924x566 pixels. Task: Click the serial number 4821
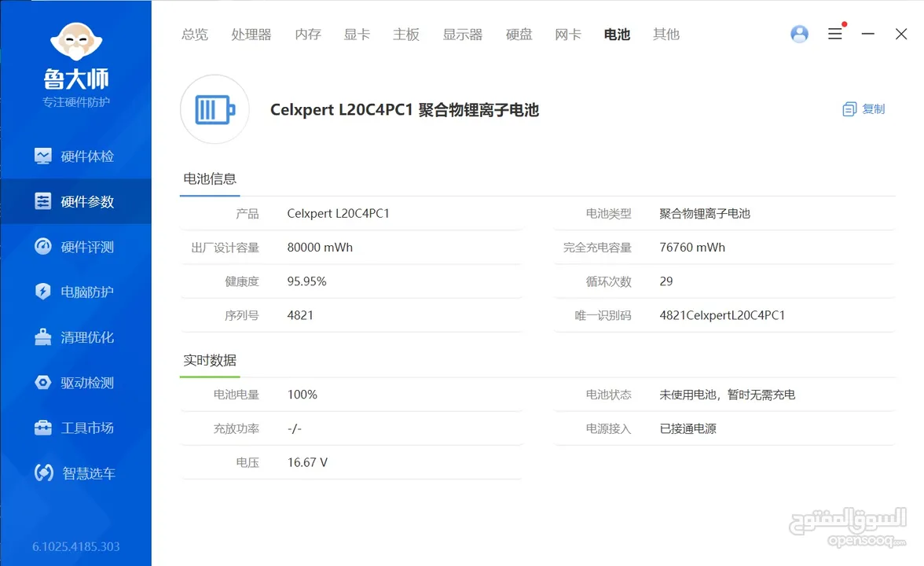(300, 315)
